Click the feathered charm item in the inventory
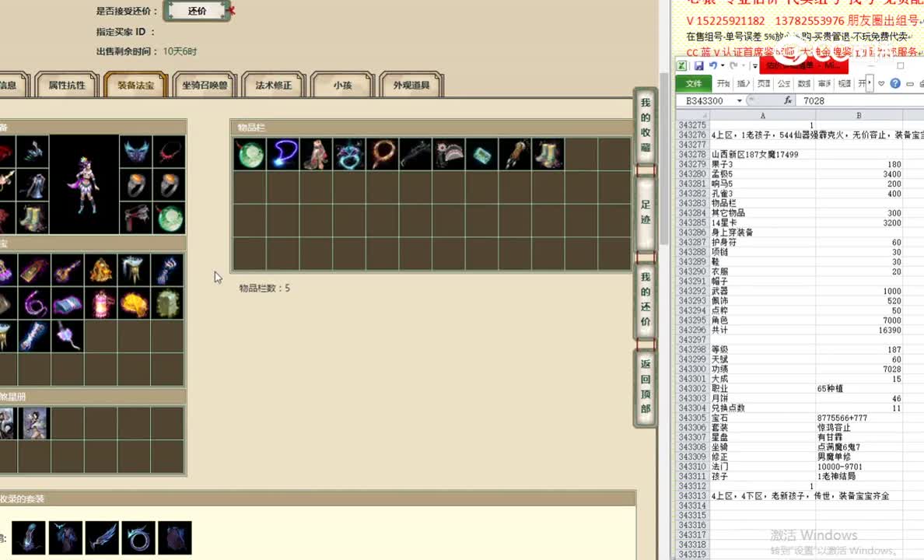 click(x=514, y=155)
